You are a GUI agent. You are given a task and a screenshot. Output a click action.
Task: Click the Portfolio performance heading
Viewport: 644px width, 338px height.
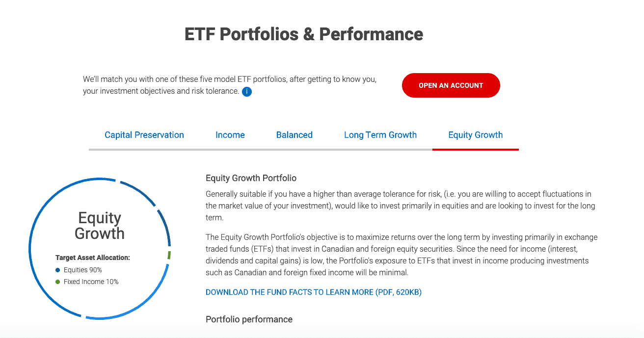tap(249, 319)
